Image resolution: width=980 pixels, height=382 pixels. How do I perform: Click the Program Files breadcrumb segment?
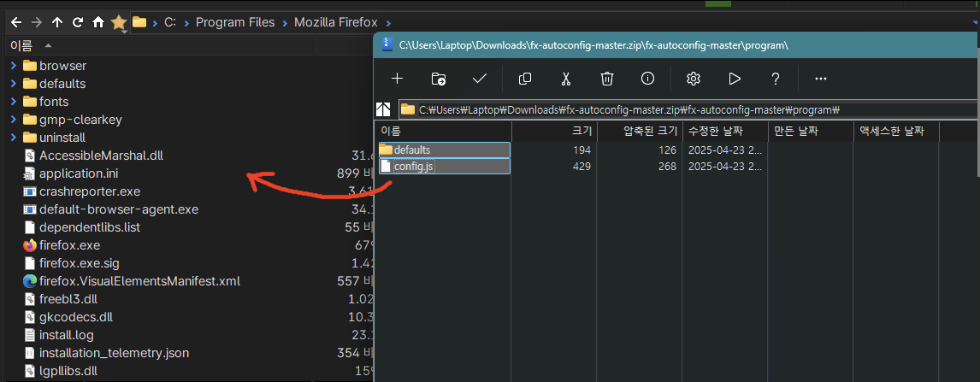coord(235,22)
